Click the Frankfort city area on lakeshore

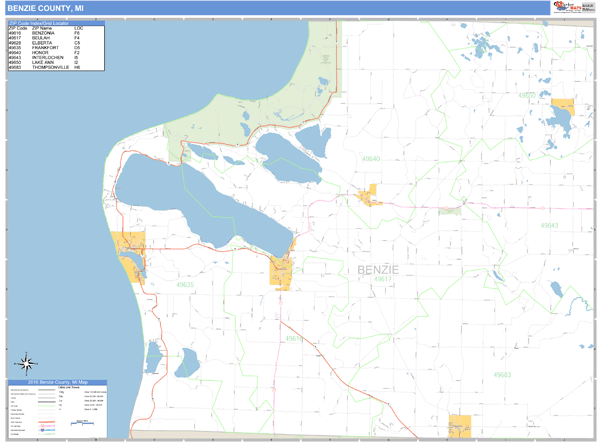coord(133,251)
